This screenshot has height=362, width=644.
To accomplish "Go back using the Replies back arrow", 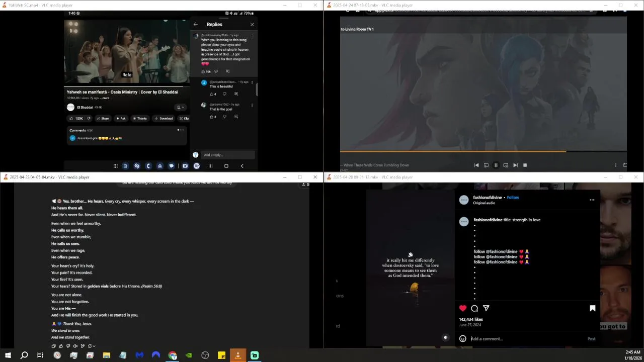I will coord(196,24).
